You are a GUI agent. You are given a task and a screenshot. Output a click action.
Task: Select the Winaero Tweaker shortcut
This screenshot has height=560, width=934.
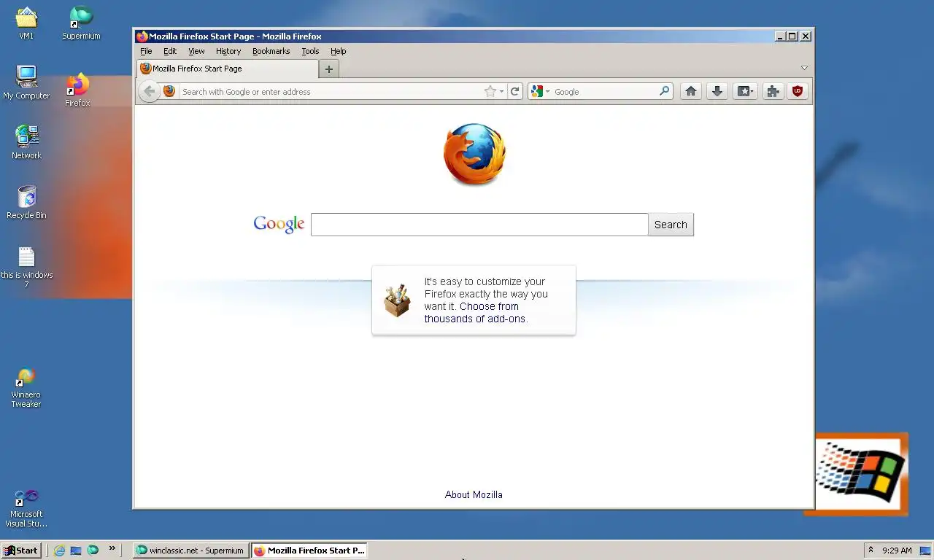(26, 388)
